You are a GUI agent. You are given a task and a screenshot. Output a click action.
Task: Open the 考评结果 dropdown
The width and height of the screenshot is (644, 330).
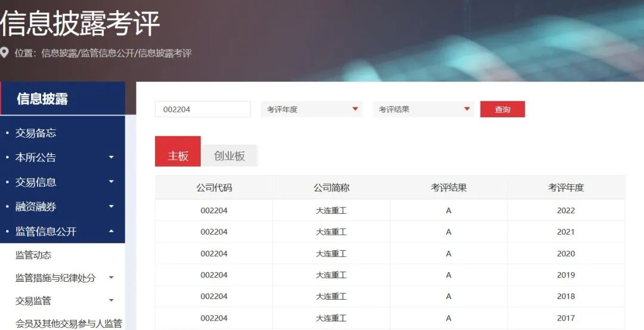click(x=423, y=109)
